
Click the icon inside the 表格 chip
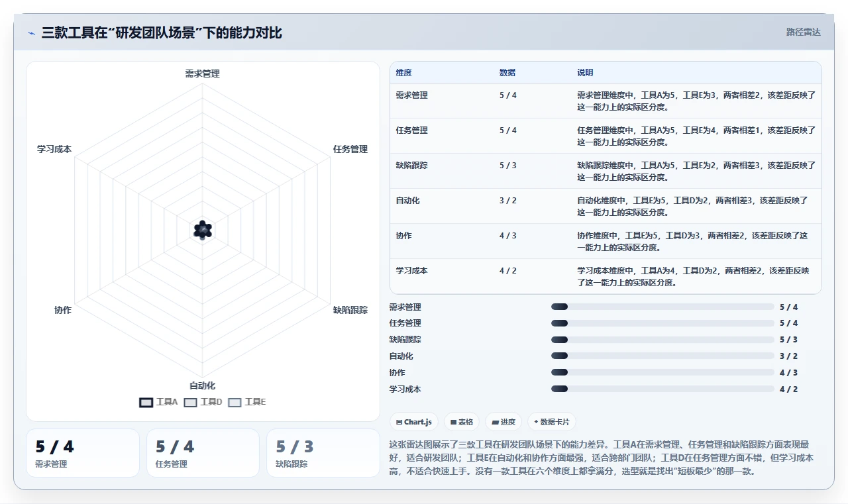pyautogui.click(x=453, y=422)
